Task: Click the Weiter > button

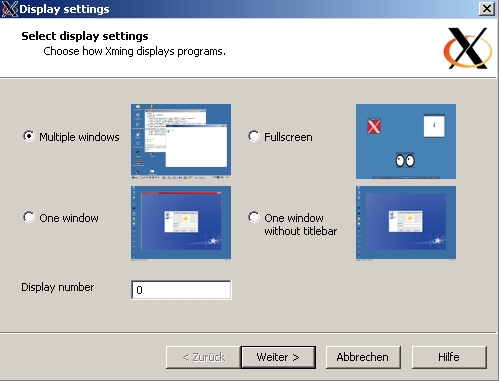Action: (x=278, y=357)
